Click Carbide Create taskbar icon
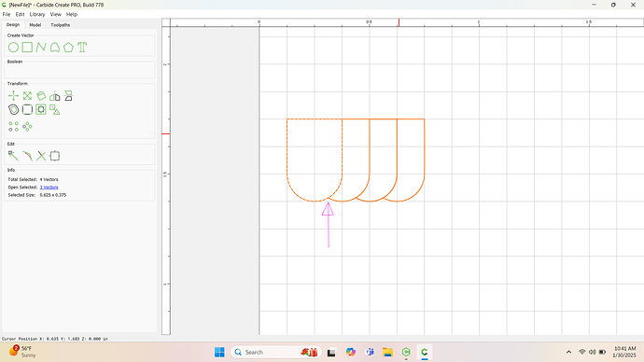 425,352
